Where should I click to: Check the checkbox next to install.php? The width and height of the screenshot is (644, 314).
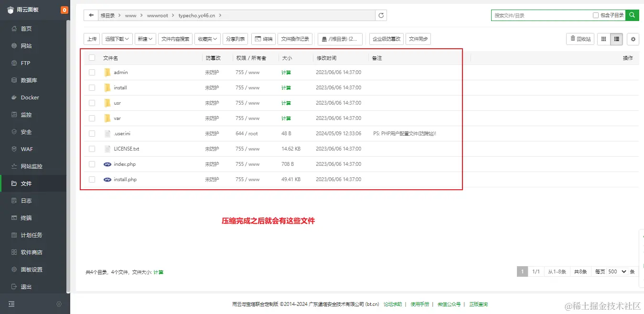click(x=92, y=179)
